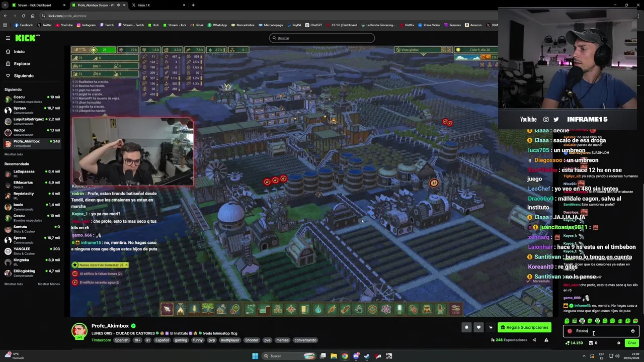Open the chat emoji picker
The height and width of the screenshot is (362, 644).
pos(632,331)
